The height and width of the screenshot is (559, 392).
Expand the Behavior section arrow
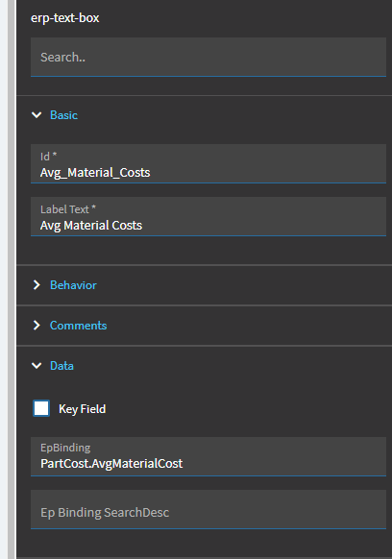37,285
